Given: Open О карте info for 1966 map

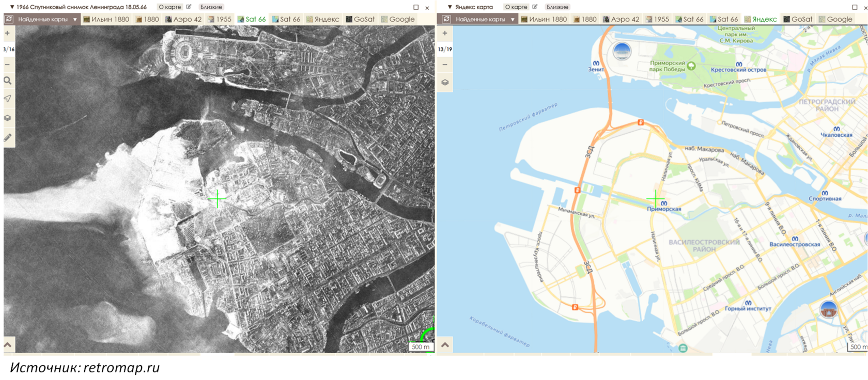Looking at the screenshot, I should coord(169,7).
